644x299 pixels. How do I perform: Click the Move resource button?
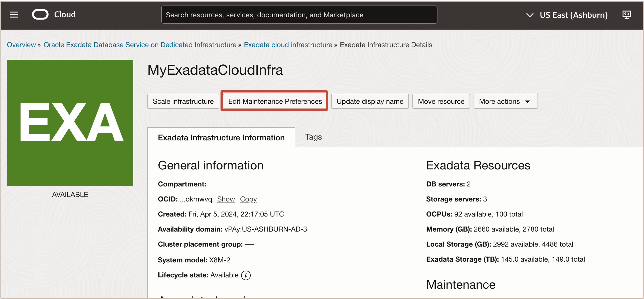(441, 101)
